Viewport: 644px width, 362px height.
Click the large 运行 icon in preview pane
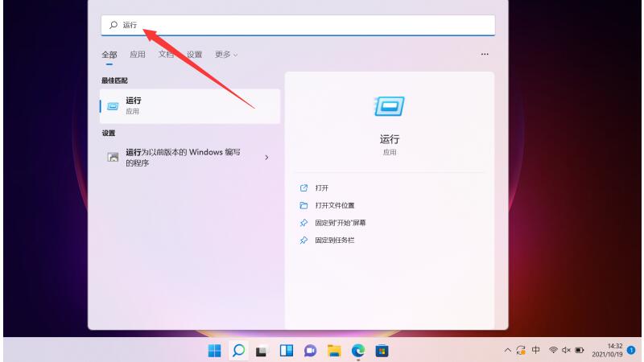coord(389,106)
